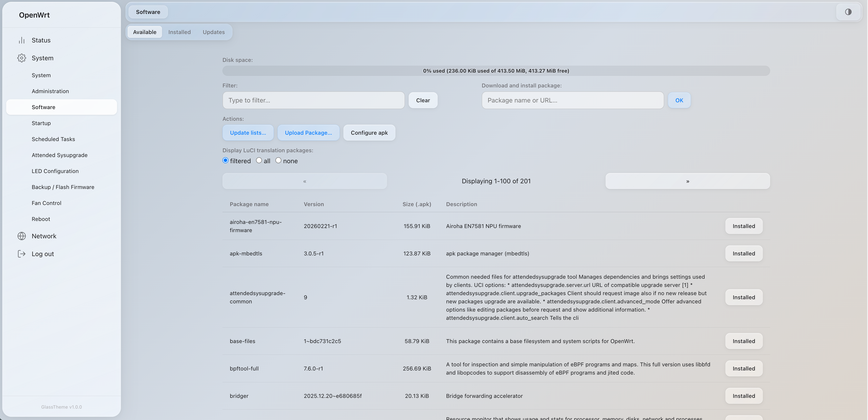Click the System gear icon
Viewport: 868px width, 420px height.
pos(22,58)
